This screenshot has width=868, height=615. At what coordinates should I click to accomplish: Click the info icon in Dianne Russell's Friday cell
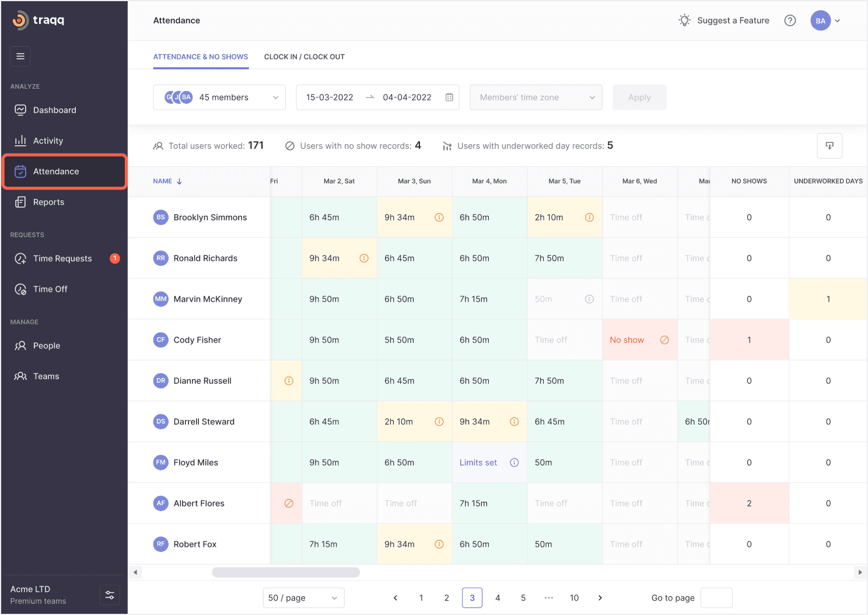point(289,381)
